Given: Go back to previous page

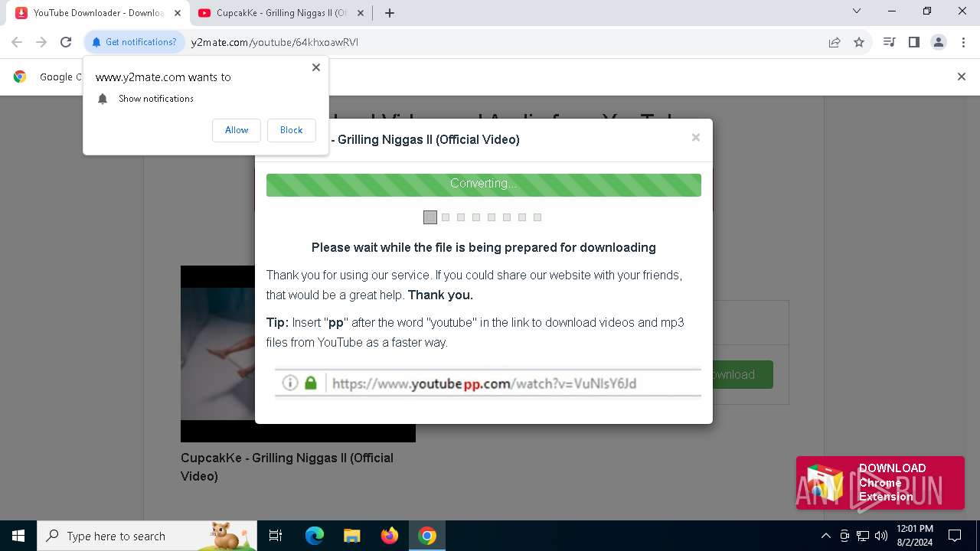Looking at the screenshot, I should (x=17, y=42).
